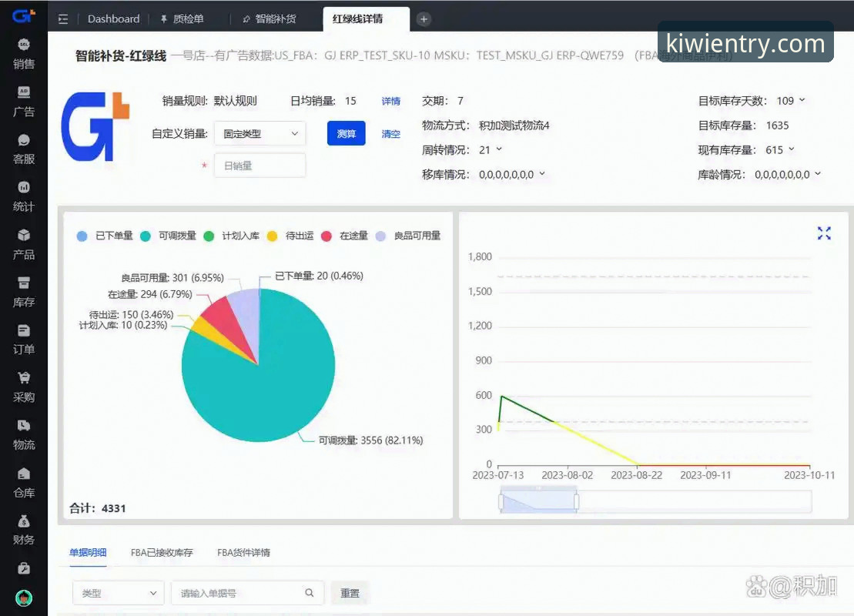Click the pin icon on the 质检单 tab
This screenshot has height=616, width=854.
click(163, 19)
